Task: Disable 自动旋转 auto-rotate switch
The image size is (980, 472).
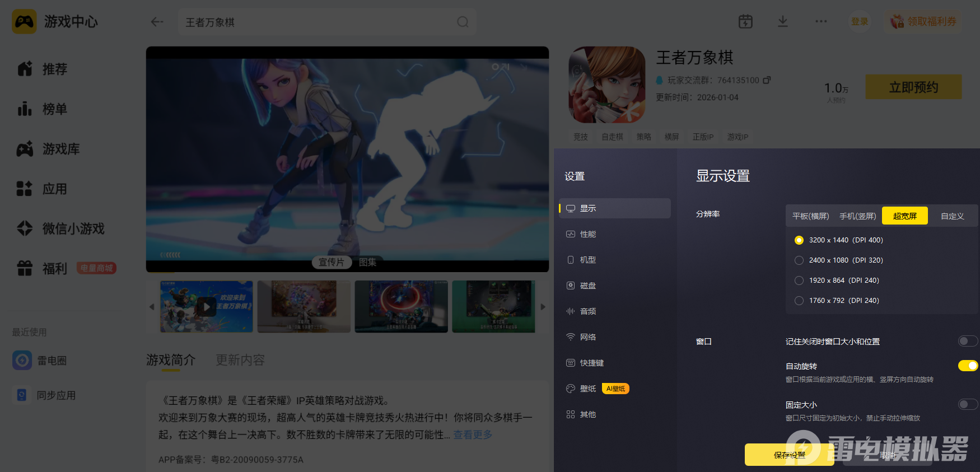Action: (x=968, y=366)
